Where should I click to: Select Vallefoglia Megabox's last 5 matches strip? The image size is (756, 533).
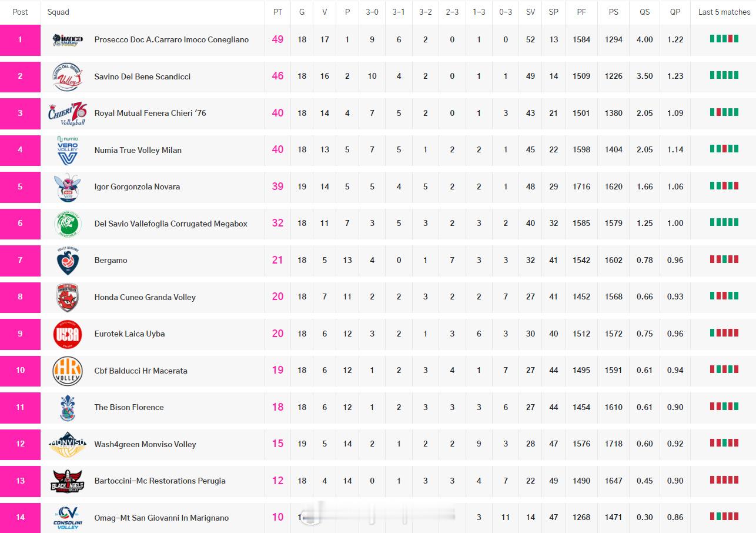tap(724, 222)
